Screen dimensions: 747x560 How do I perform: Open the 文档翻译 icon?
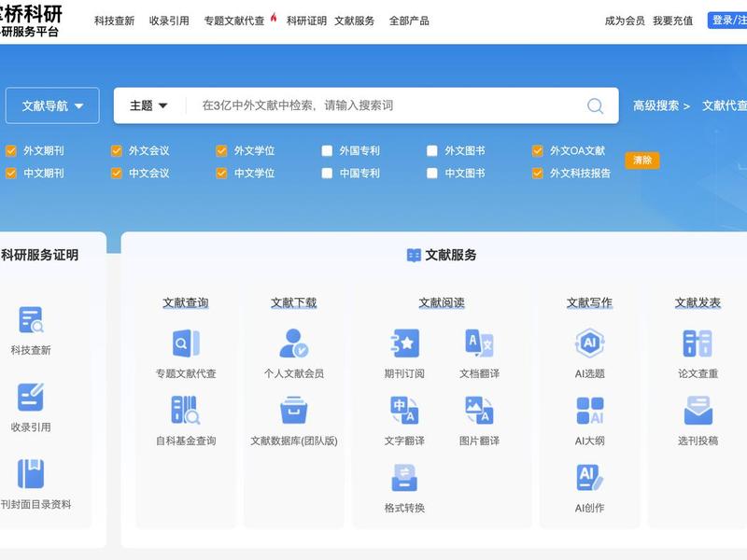[479, 343]
